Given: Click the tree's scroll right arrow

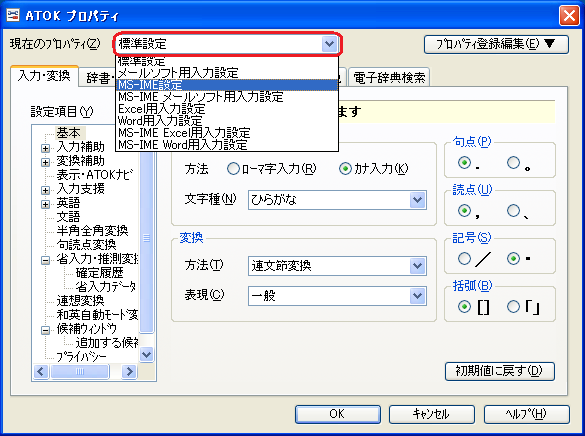Looking at the screenshot, I should pyautogui.click(x=129, y=371).
